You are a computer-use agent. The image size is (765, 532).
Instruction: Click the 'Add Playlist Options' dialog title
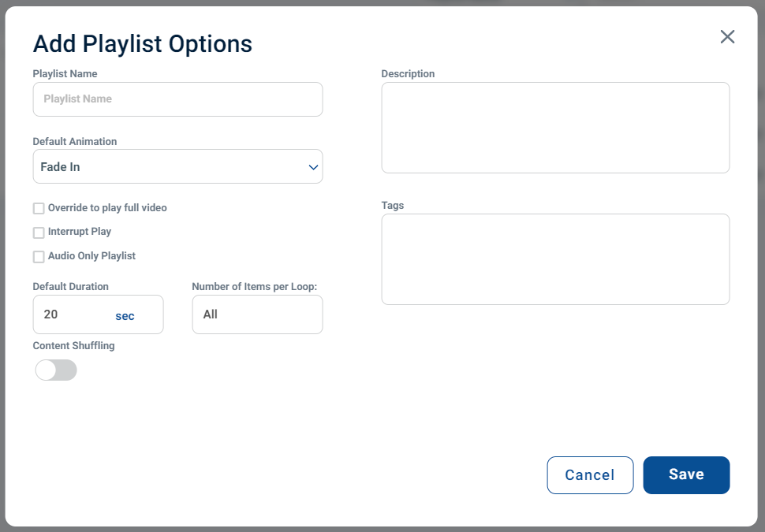(x=143, y=43)
